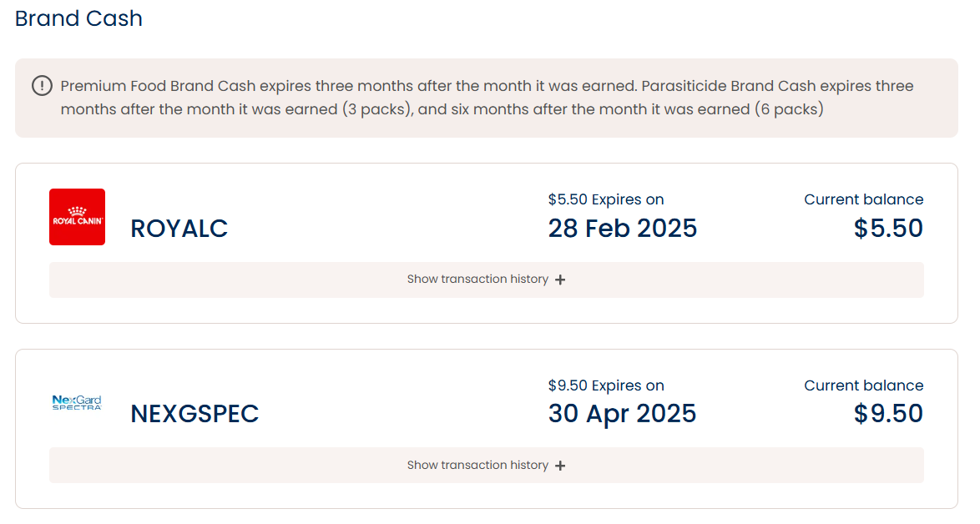The width and height of the screenshot is (980, 524).
Task: Click the 28 Feb 2025 expiry date
Action: (623, 229)
